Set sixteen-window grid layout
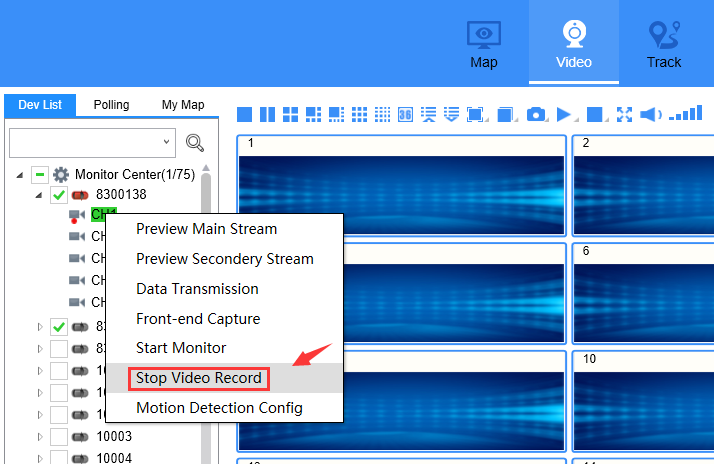Screen dimensions: 714x464 tap(382, 114)
